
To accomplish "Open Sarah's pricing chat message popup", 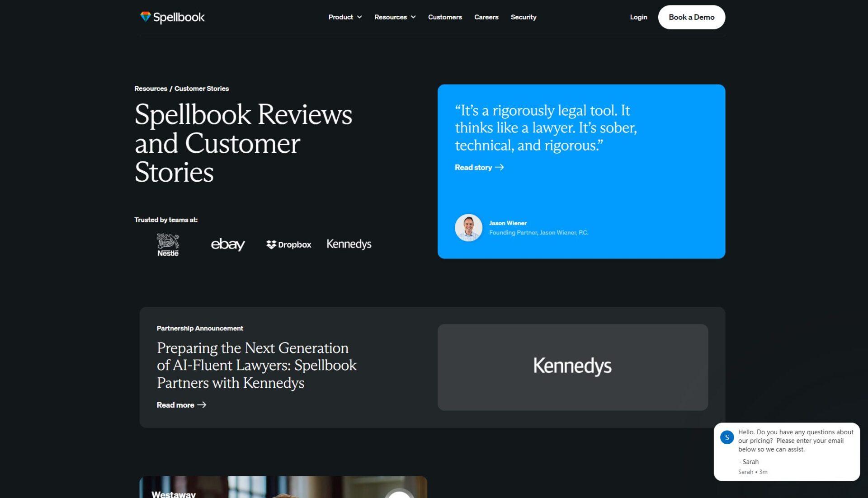I will coord(795,441).
